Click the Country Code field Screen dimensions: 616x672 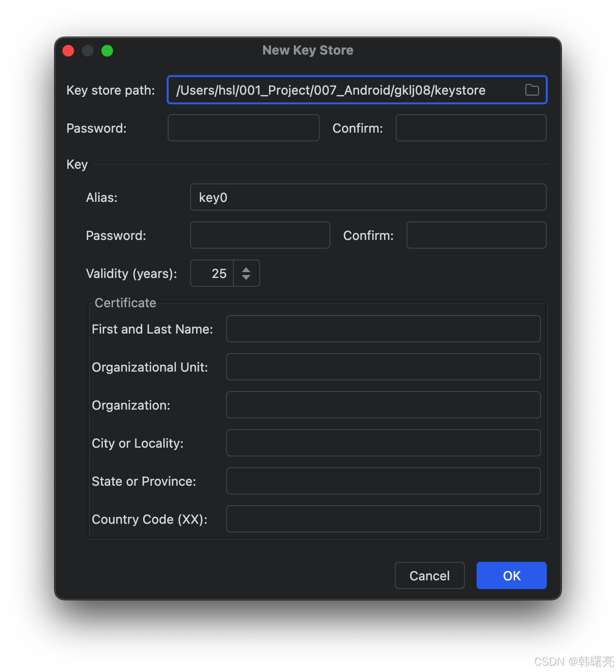click(383, 519)
